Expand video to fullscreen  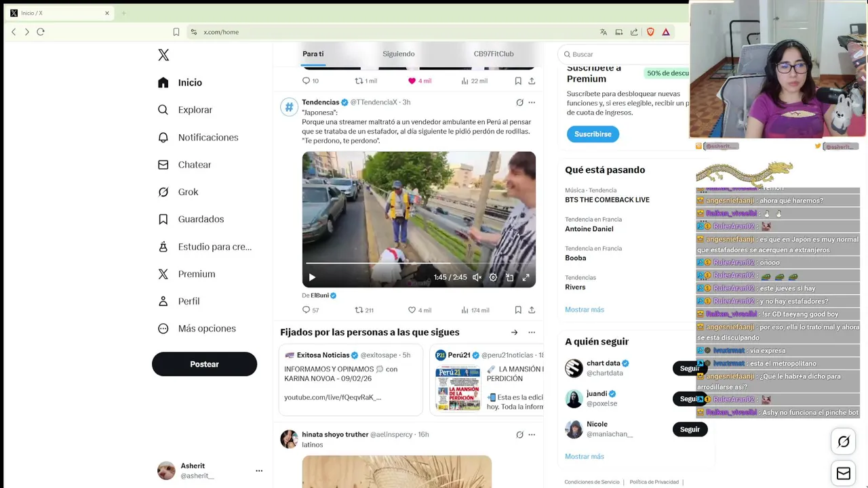[526, 277]
